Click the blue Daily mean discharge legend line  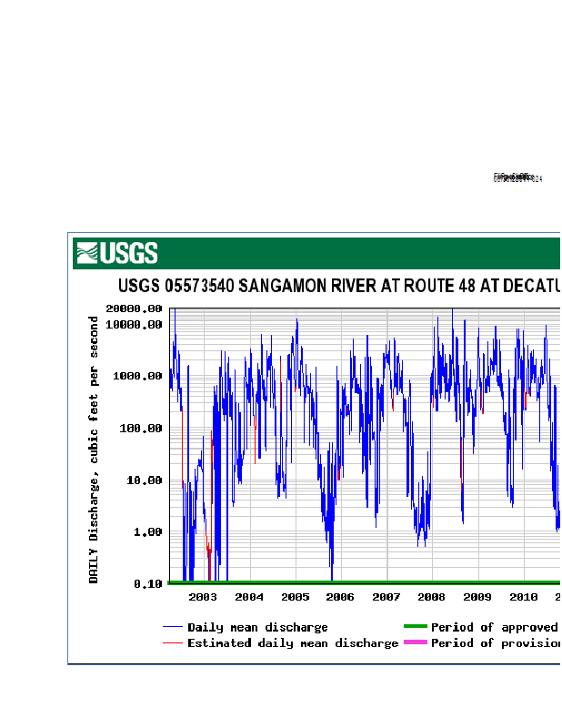pyautogui.click(x=173, y=628)
